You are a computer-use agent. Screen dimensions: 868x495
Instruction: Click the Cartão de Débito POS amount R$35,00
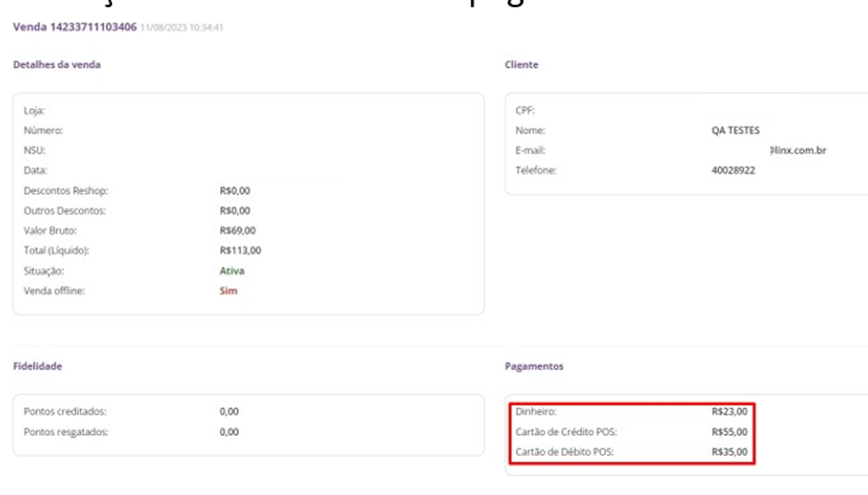pos(729,452)
